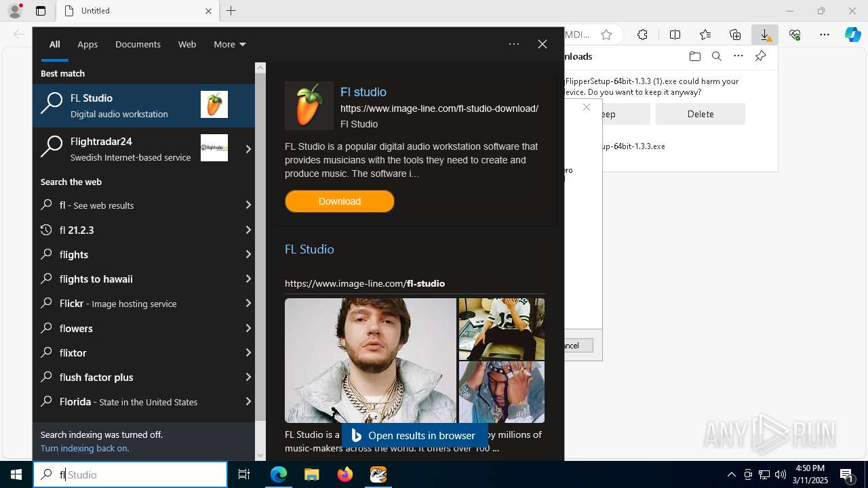The height and width of the screenshot is (488, 868).
Task: Expand the 'flowers' suggestion arrow
Action: click(248, 328)
